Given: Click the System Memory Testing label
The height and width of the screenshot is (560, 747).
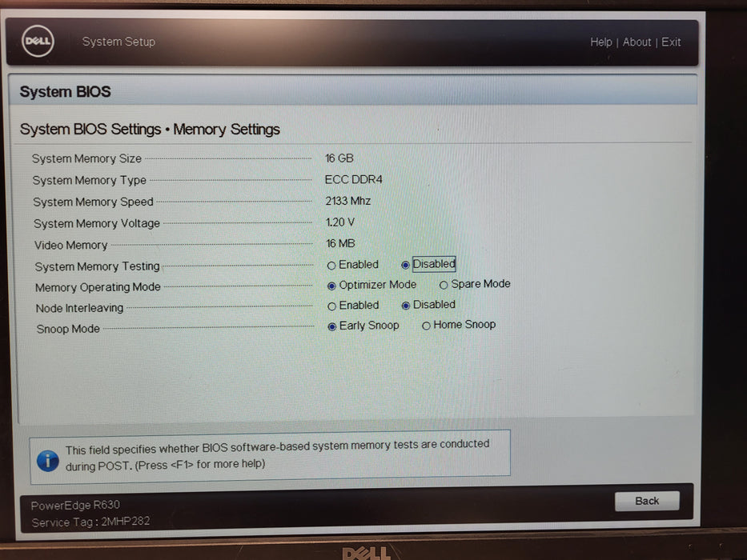Looking at the screenshot, I should click(x=97, y=266).
